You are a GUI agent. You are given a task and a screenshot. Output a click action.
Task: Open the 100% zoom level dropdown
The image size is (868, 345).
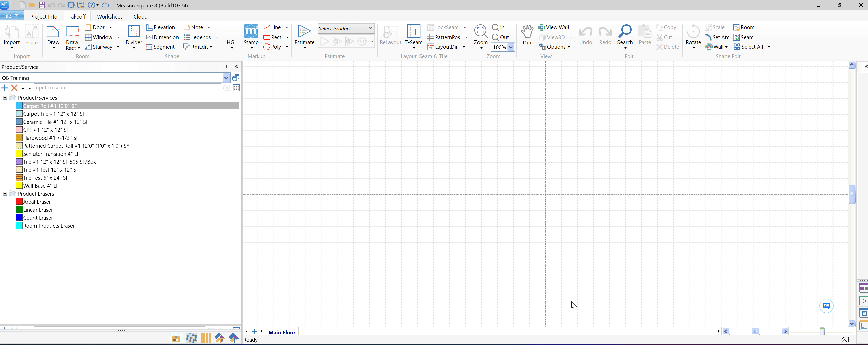pos(511,47)
